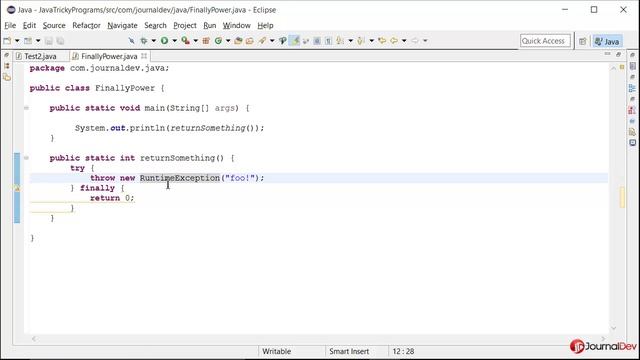Click the Run Last Tool icon
Screen dimensions: 640x360
[x=186, y=41]
